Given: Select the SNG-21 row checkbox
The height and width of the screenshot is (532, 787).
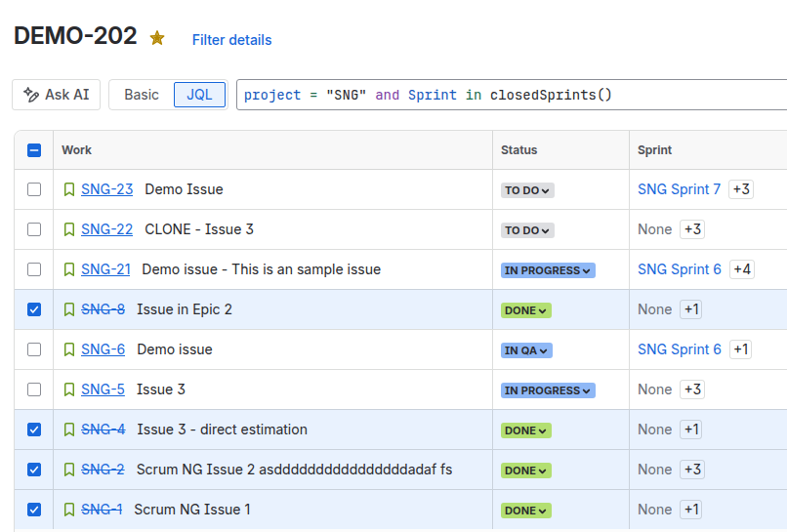Looking at the screenshot, I should point(34,269).
